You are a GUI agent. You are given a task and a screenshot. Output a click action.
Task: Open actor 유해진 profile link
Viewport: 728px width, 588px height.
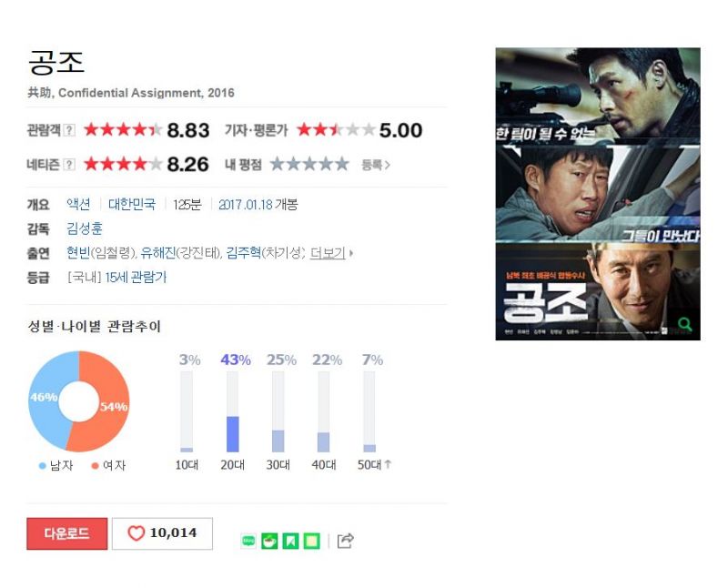[x=158, y=253]
